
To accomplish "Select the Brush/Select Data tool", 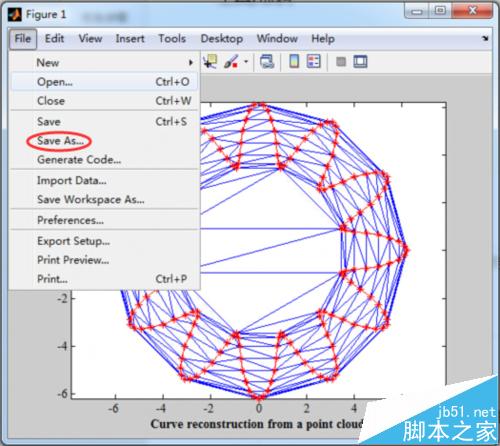I will coord(231,62).
